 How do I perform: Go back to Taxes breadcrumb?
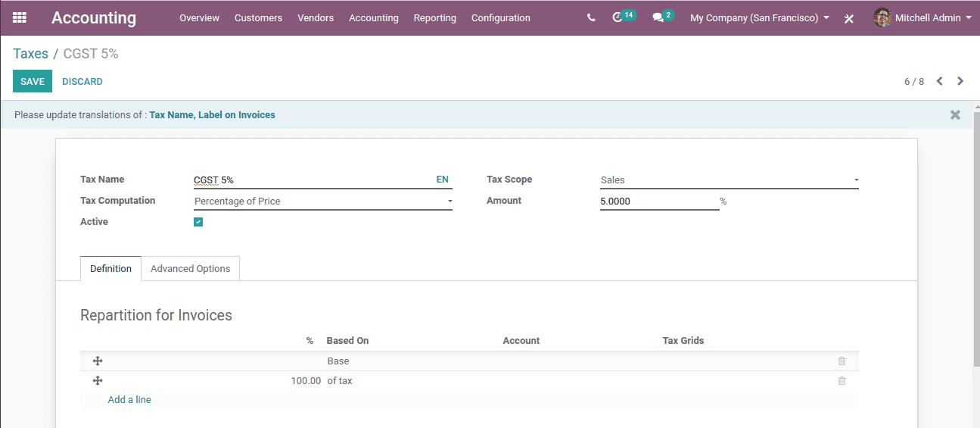pos(30,54)
